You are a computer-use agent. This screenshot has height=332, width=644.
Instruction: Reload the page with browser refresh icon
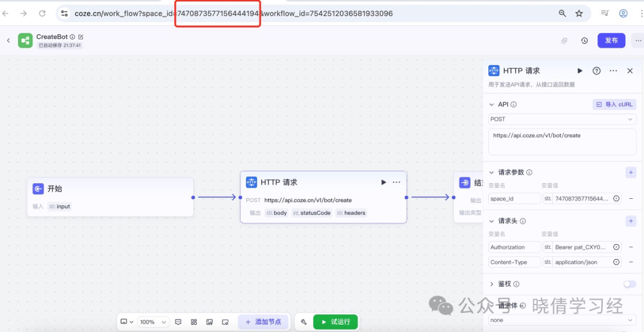pyautogui.click(x=42, y=14)
